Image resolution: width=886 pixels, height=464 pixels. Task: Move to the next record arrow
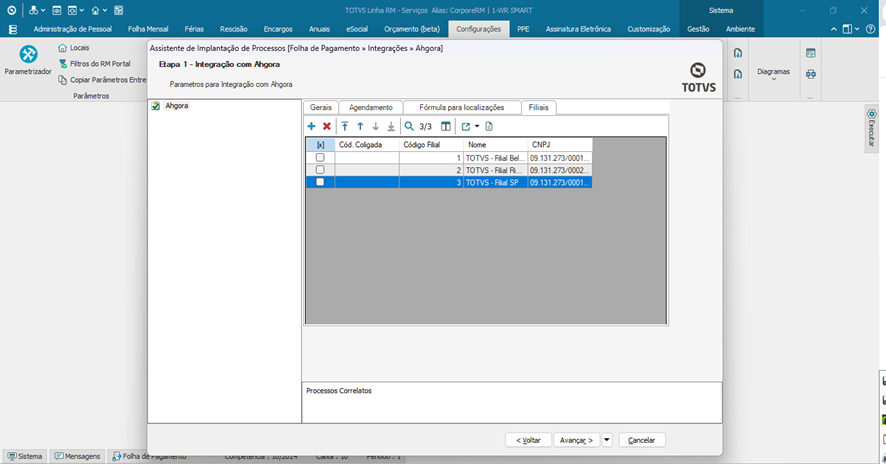coord(375,127)
